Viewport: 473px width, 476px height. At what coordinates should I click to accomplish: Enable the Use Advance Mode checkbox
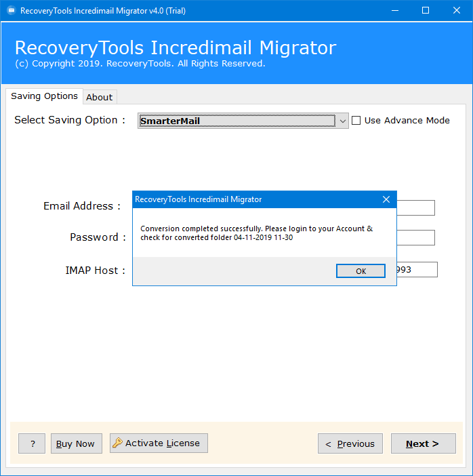[356, 121]
